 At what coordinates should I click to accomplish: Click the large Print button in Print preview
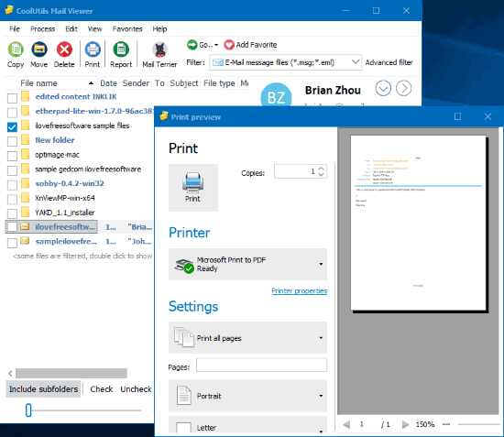tap(193, 188)
